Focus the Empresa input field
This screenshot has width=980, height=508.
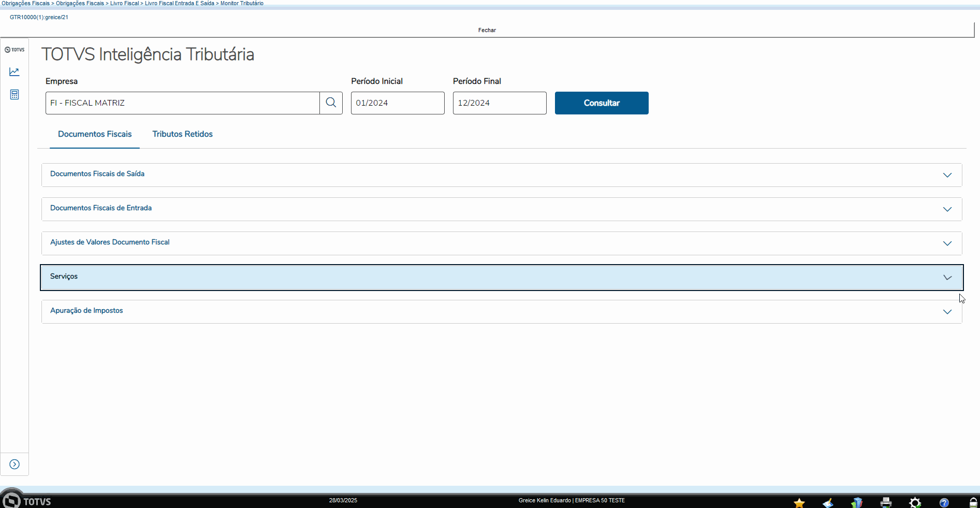pyautogui.click(x=183, y=103)
